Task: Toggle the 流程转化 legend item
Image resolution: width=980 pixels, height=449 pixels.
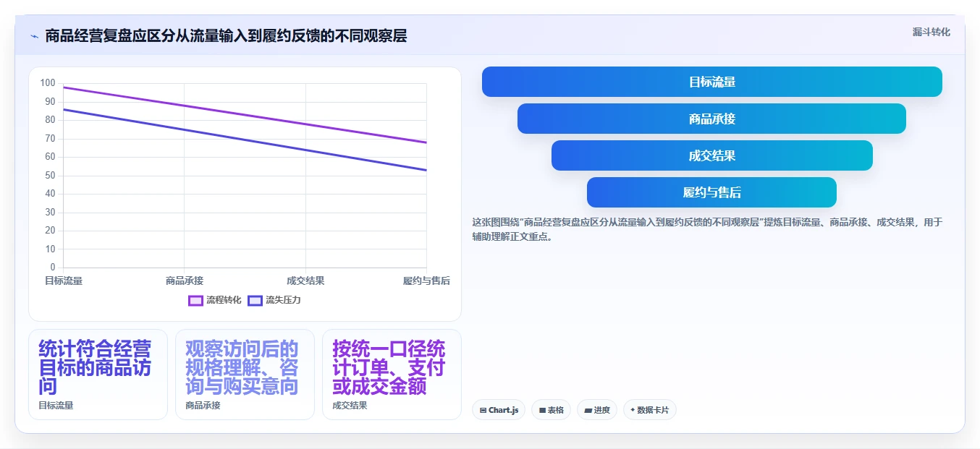Action: tap(215, 300)
